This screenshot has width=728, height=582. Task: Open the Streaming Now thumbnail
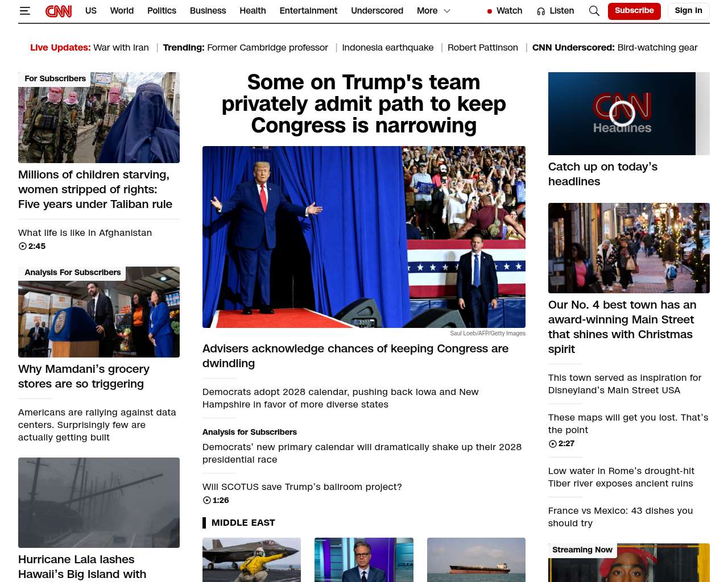coord(629,563)
